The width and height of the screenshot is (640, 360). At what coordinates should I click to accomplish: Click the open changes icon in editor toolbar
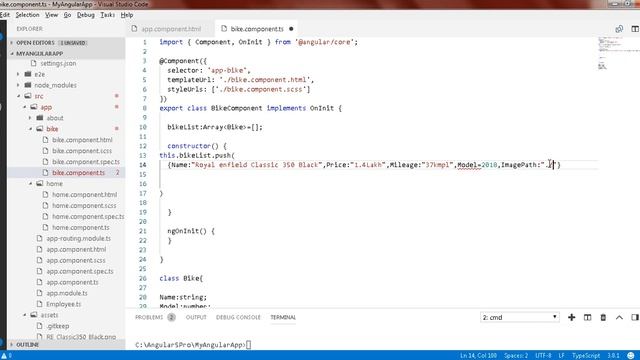619,29
